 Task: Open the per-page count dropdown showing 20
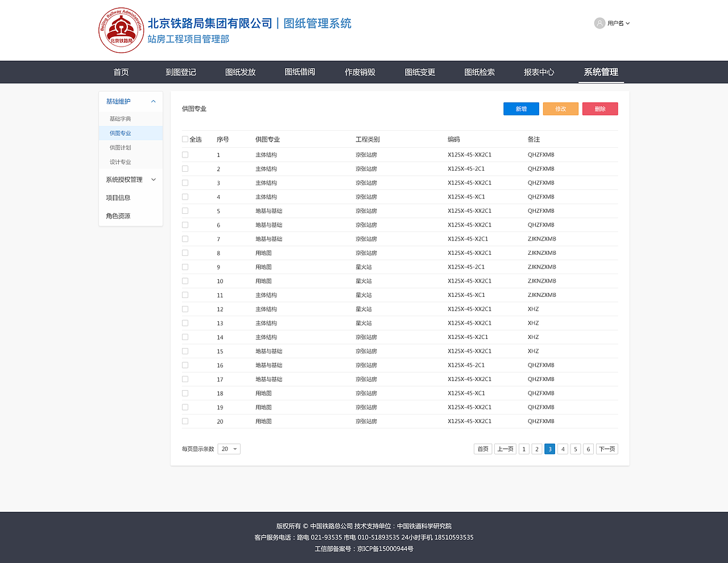tap(229, 449)
